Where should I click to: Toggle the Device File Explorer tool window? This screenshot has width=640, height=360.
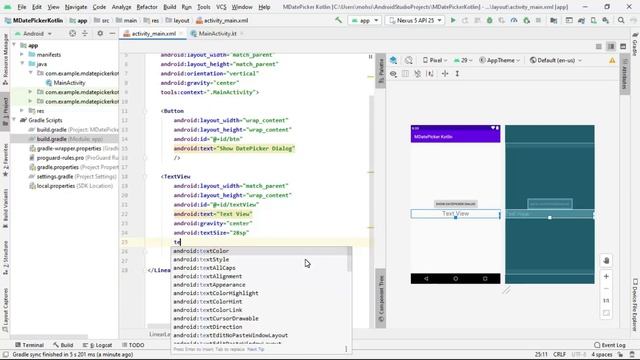tap(635, 304)
